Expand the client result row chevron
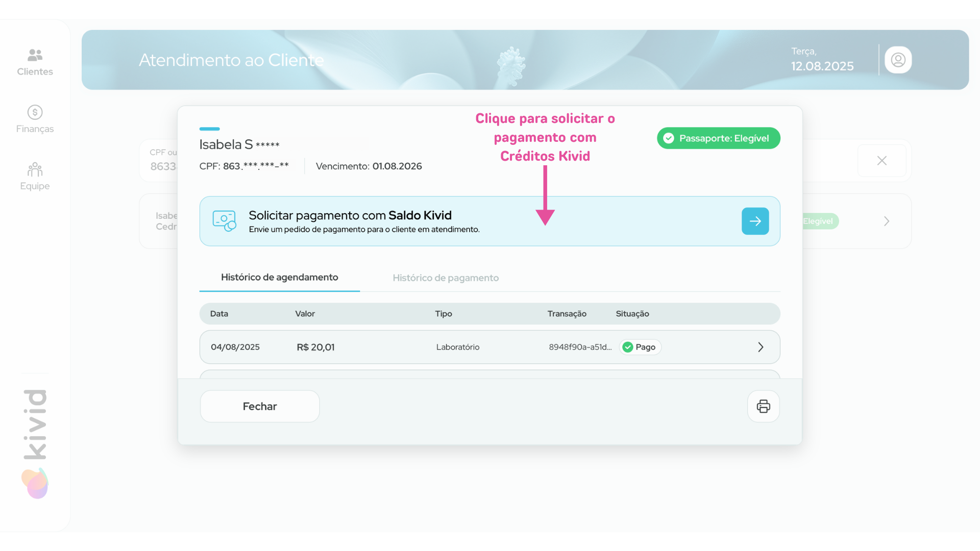This screenshot has width=980, height=551. 887,221
